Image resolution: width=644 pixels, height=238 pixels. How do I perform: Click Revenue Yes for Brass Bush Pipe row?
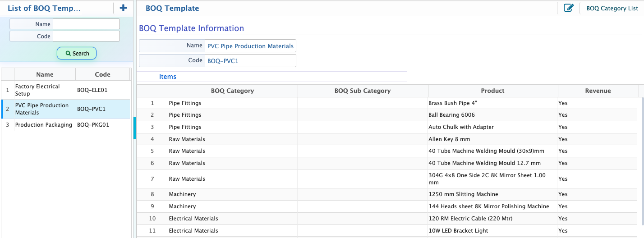click(598, 103)
